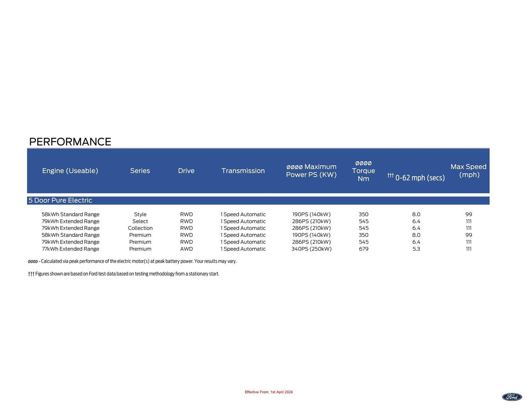
Task: Click the Style series cell
Action: click(140, 214)
